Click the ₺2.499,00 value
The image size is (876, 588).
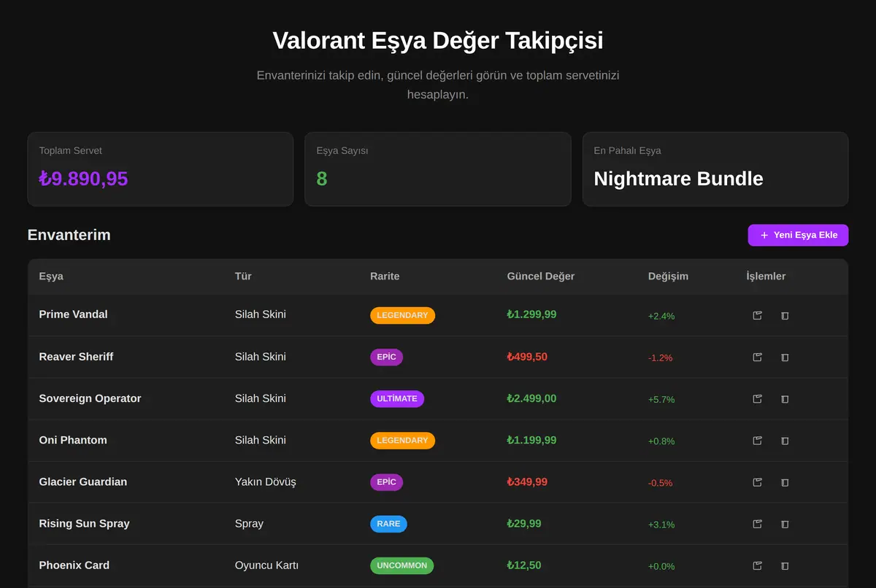click(531, 398)
